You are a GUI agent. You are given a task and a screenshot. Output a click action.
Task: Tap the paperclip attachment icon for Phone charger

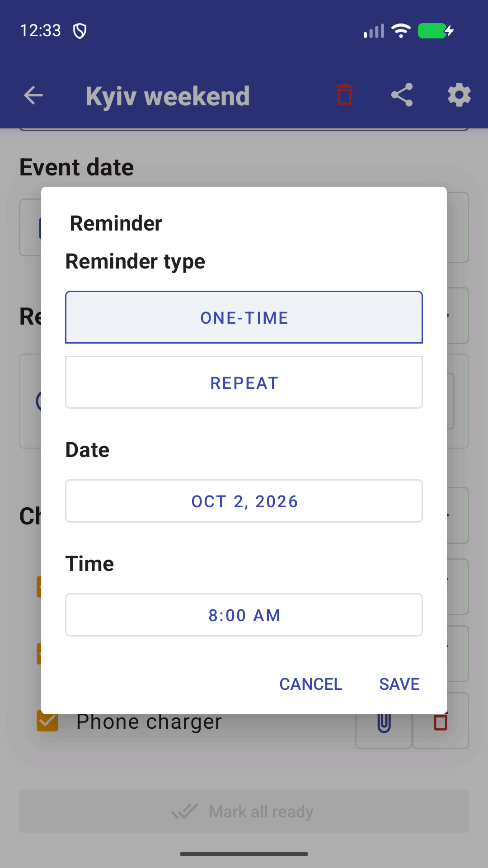click(384, 722)
